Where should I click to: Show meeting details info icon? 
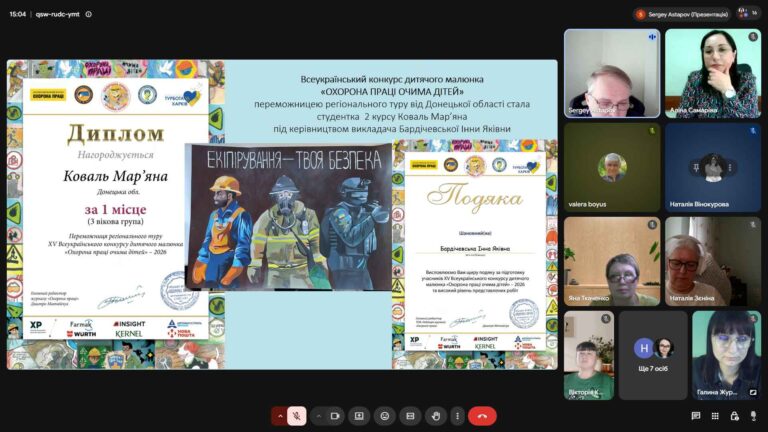click(x=89, y=14)
